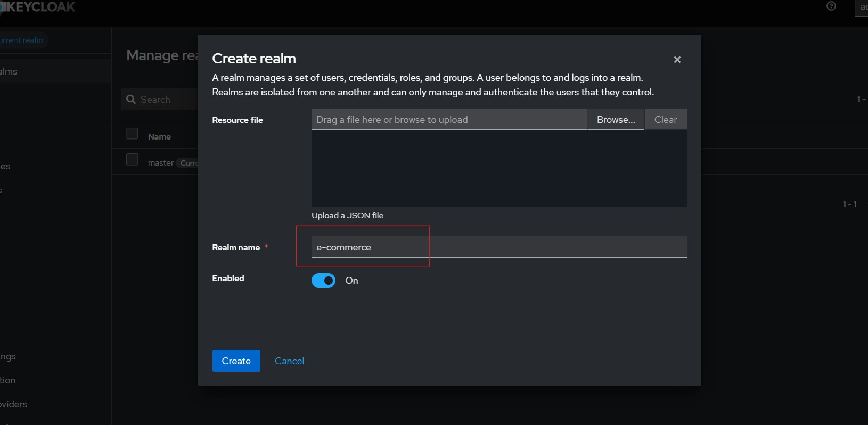Click Browse... to upload a resource file
Viewport: 868px width, 425px height.
[616, 120]
